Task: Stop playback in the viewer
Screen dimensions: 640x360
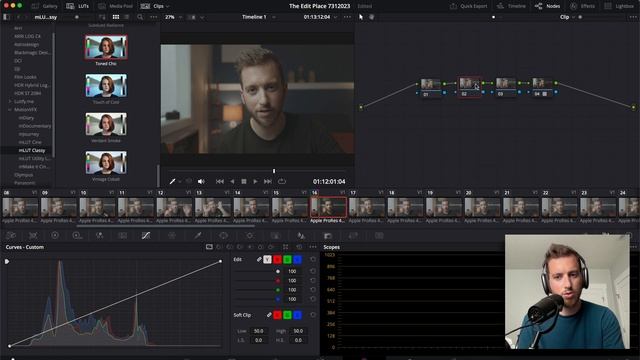Action: click(244, 181)
